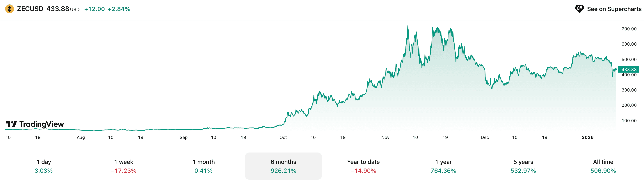Select the 1 day range tab
The image size is (644, 183).
44,166
